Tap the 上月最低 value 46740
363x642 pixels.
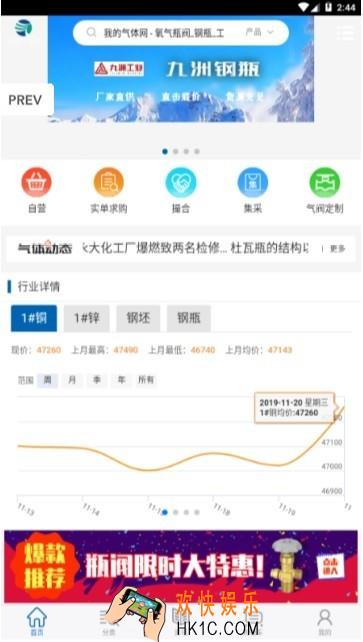[x=203, y=350]
